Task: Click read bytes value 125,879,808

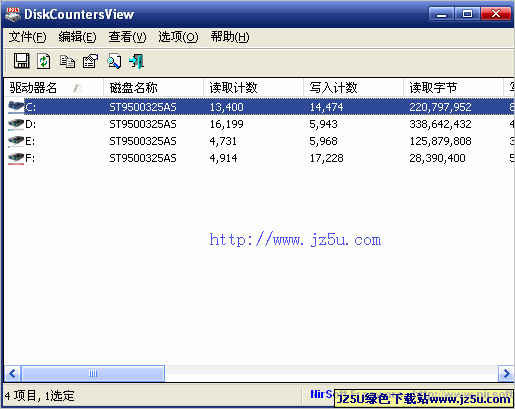Action: pos(440,141)
